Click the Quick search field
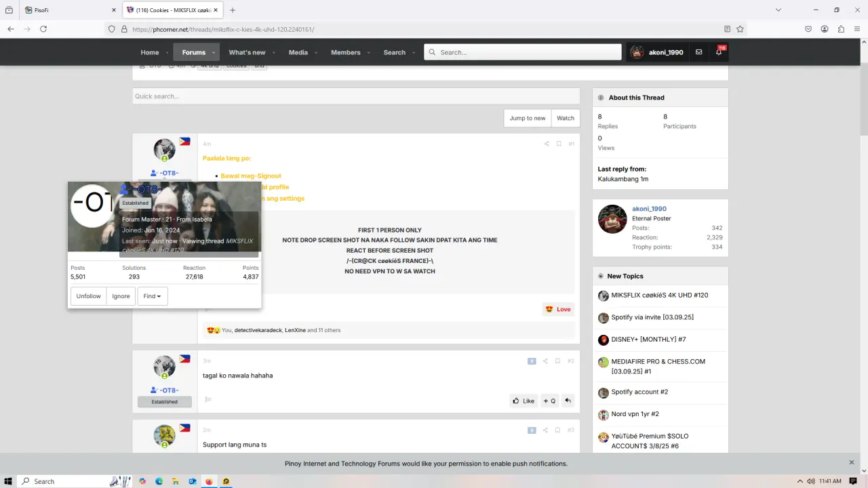This screenshot has width=868, height=488. click(356, 96)
